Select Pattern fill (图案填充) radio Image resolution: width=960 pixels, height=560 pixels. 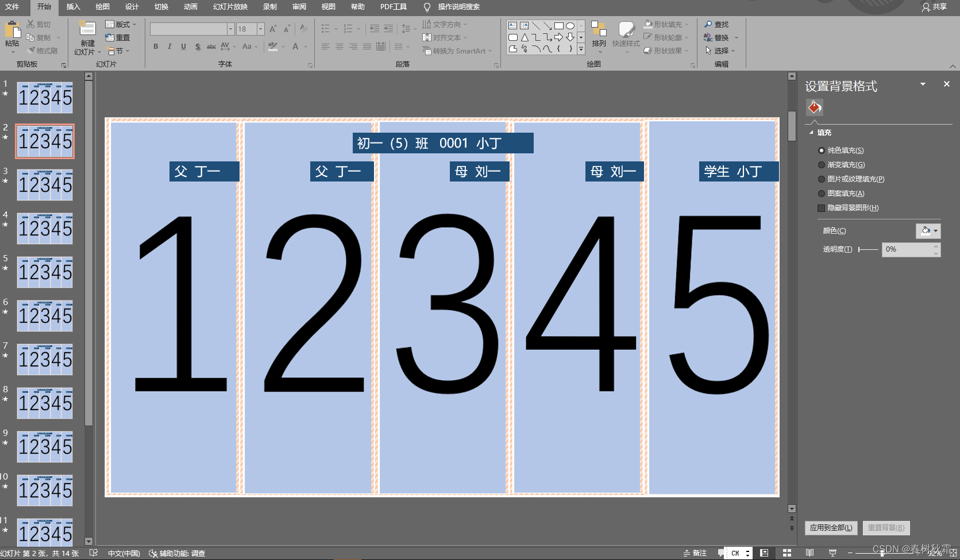(822, 194)
